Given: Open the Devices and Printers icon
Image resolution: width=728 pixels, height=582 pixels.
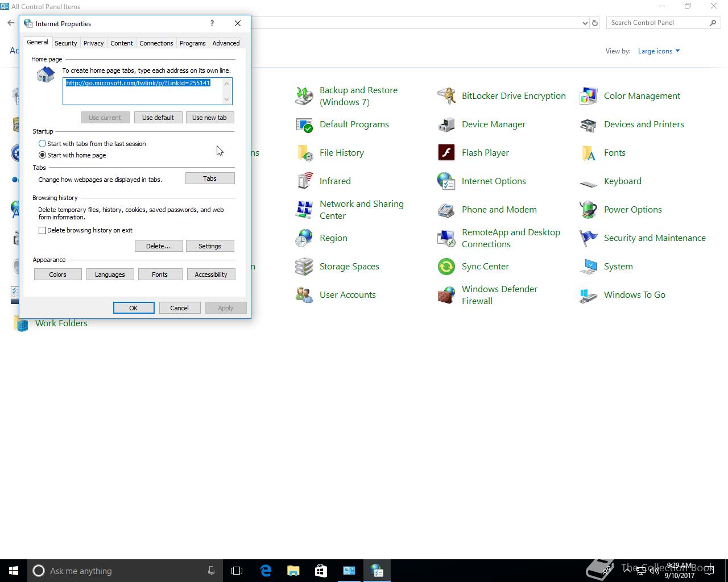Looking at the screenshot, I should 588,124.
